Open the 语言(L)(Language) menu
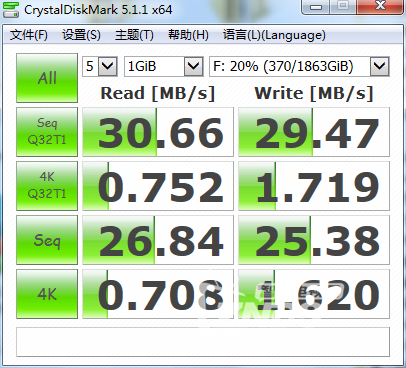The height and width of the screenshot is (368, 406). 274,35
